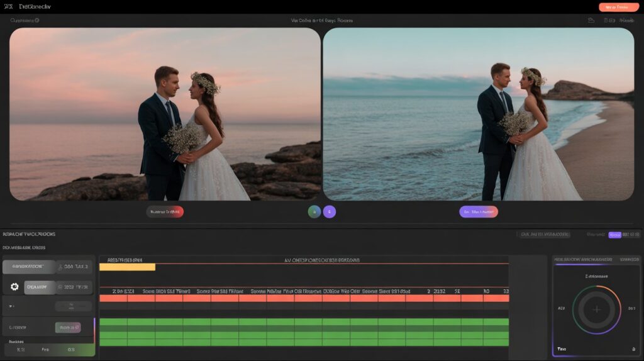Click the first gray button in left panel

[x=29, y=267]
